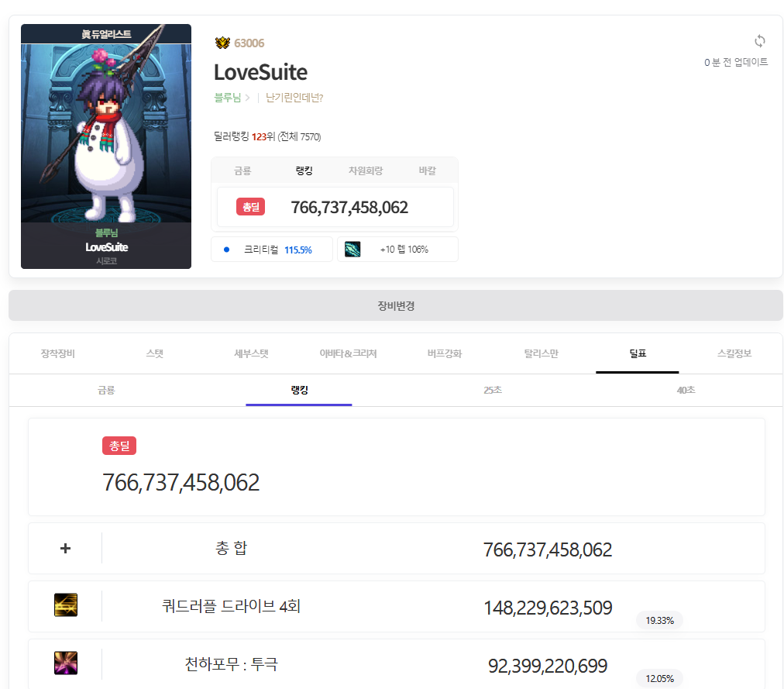
Task: Select the 아바타&크리쳐 tab
Action: [348, 353]
